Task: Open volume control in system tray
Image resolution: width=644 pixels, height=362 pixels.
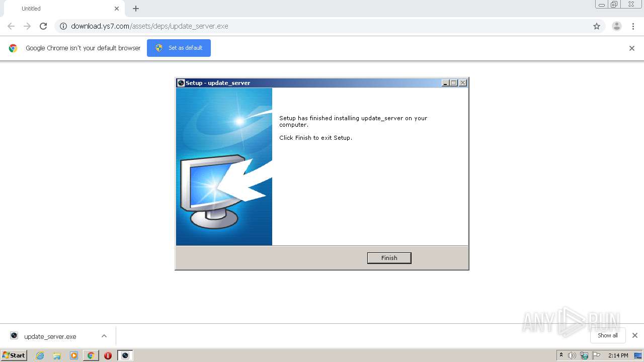Action: [572, 355]
